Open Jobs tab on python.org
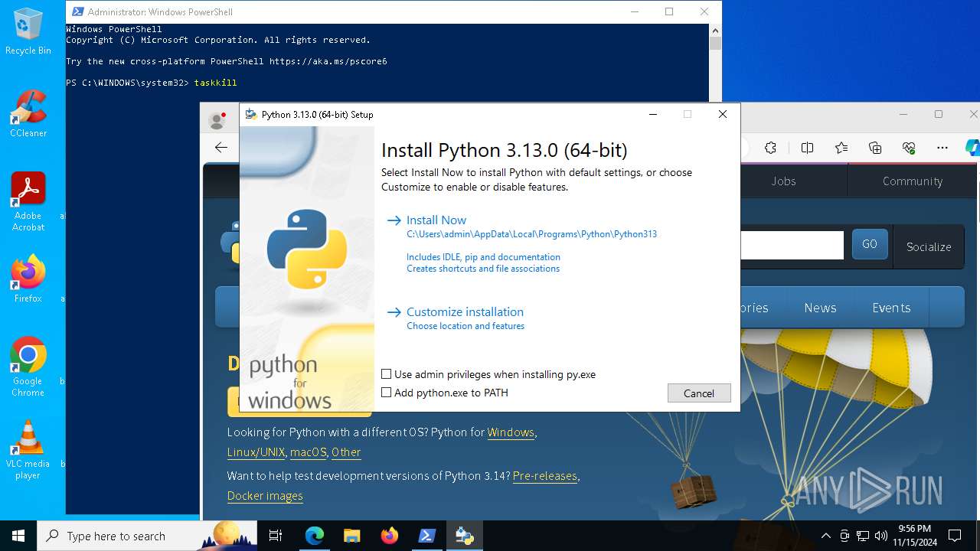The image size is (980, 551). [783, 181]
